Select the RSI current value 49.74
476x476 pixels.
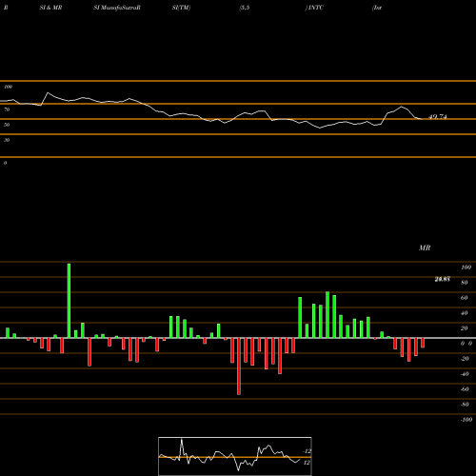pos(438,117)
